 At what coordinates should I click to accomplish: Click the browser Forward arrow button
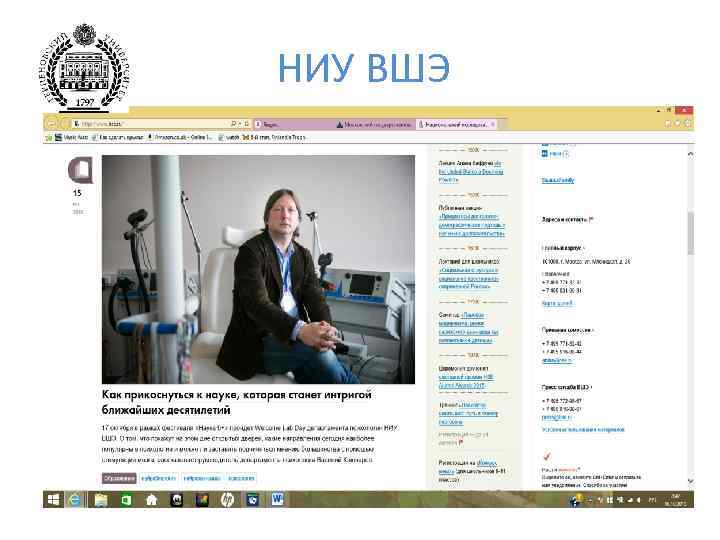pos(65,124)
